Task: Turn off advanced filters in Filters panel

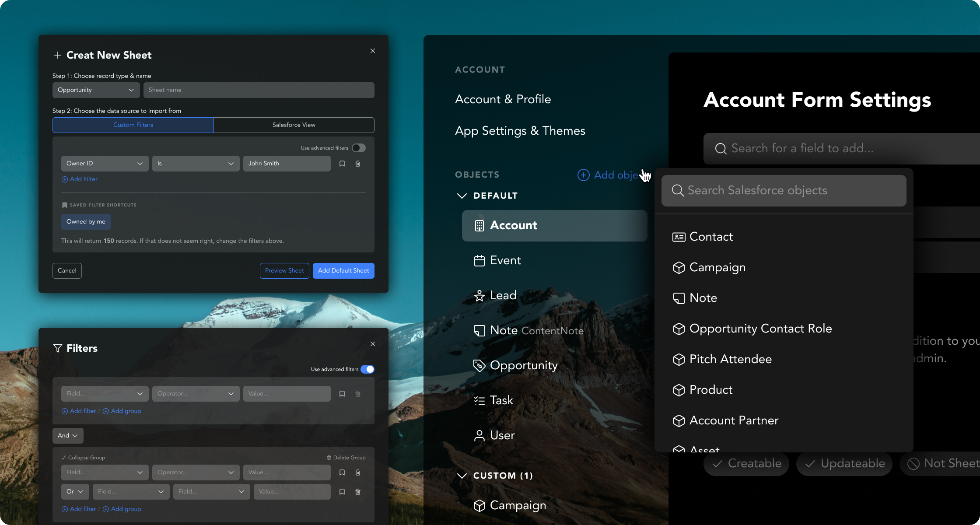Action: pyautogui.click(x=367, y=369)
